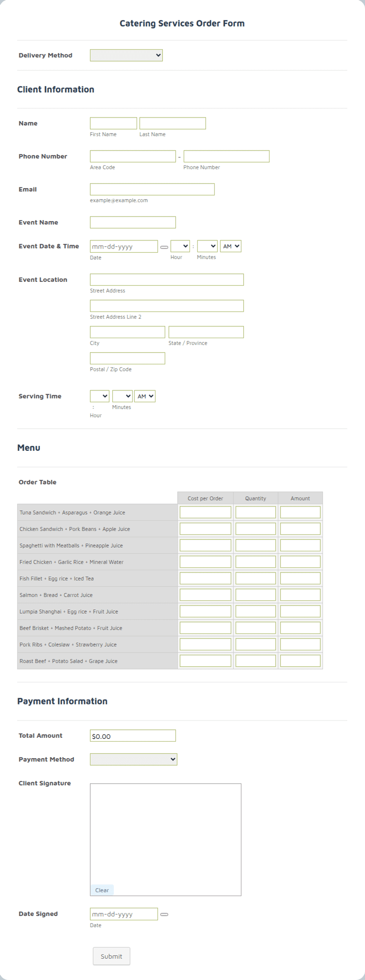Open the Event Date calendar picker icon
365x980 pixels.
tap(164, 247)
